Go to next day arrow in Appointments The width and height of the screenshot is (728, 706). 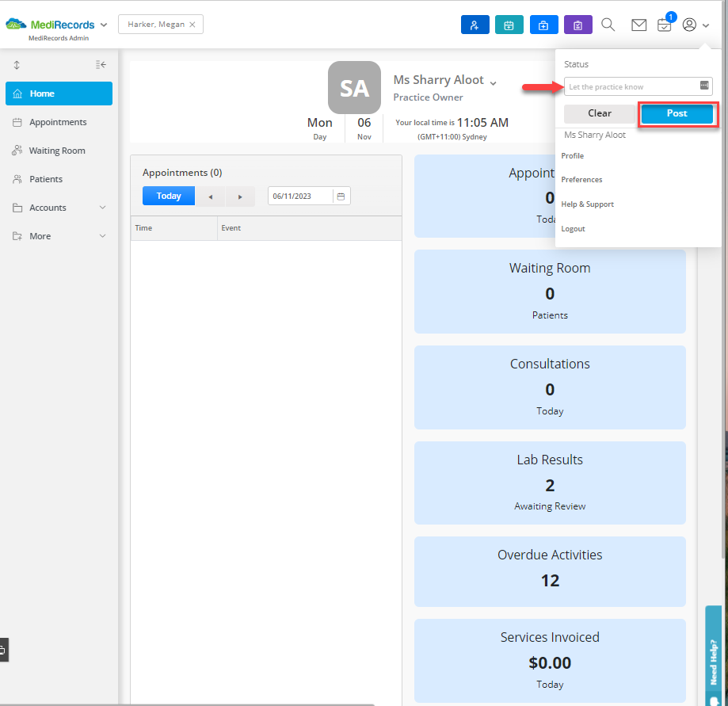point(240,197)
